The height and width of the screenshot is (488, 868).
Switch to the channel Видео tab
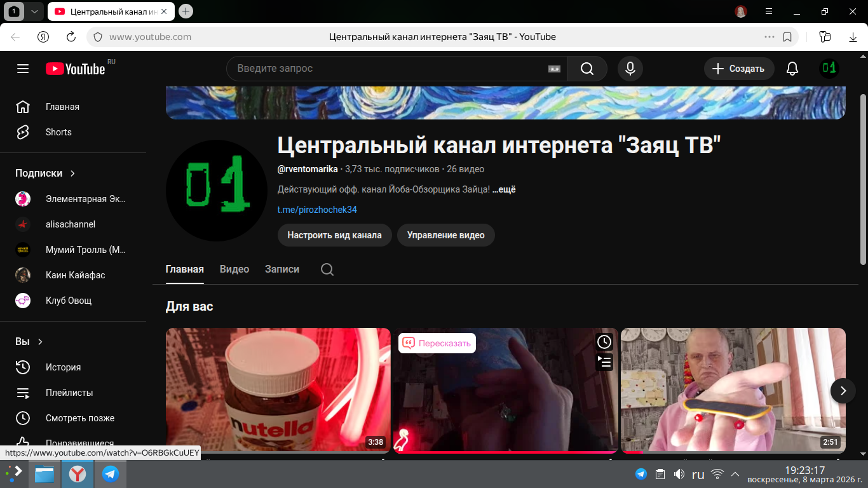click(234, 269)
